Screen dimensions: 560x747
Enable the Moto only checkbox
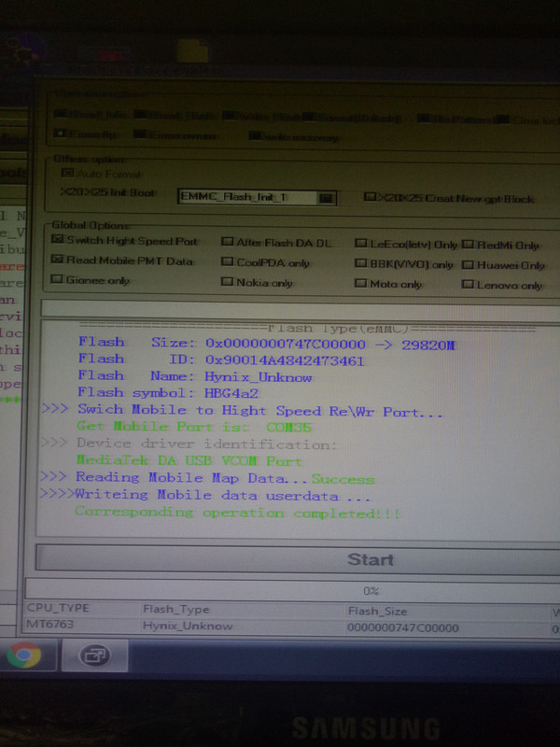361,284
